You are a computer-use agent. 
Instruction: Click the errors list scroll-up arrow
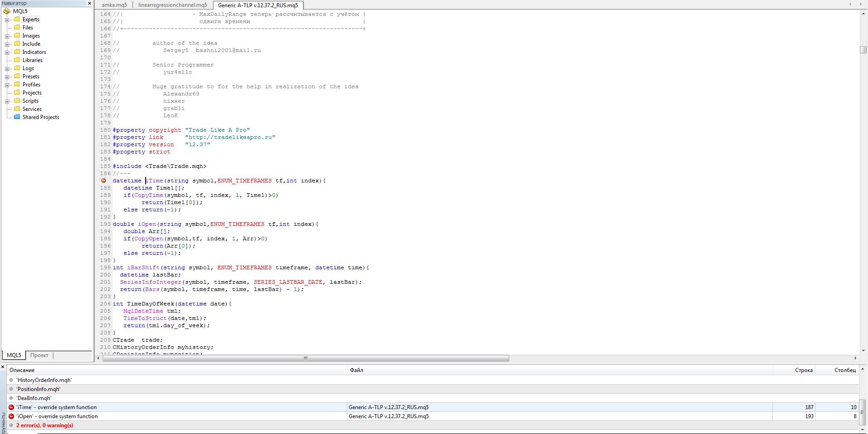click(863, 369)
